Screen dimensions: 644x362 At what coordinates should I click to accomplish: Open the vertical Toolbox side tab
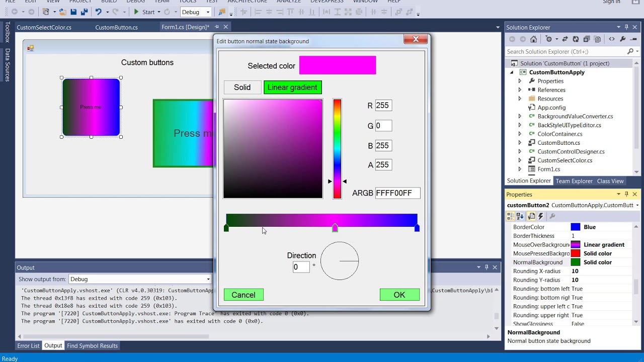pos(8,32)
